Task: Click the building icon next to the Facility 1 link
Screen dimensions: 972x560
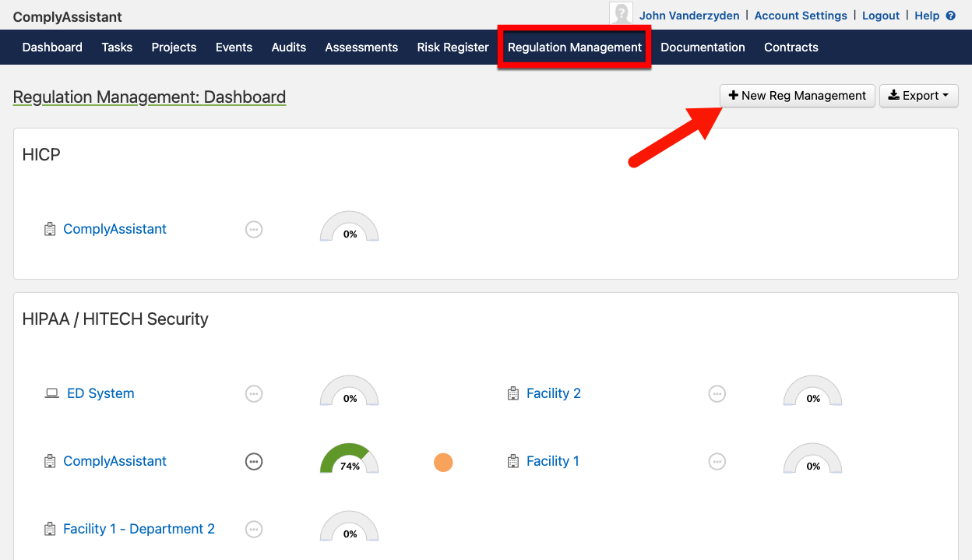Action: (512, 461)
